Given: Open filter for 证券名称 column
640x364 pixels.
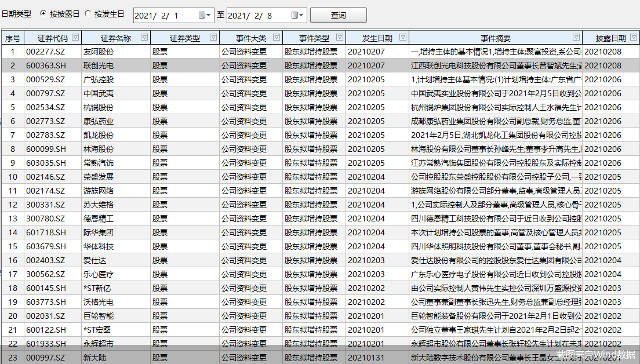Looking at the screenshot, I should [144, 37].
